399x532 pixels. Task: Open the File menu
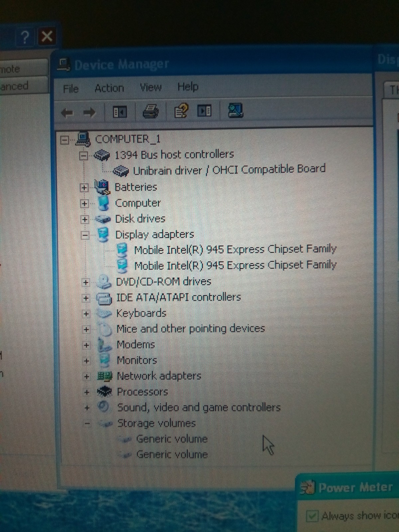click(71, 89)
